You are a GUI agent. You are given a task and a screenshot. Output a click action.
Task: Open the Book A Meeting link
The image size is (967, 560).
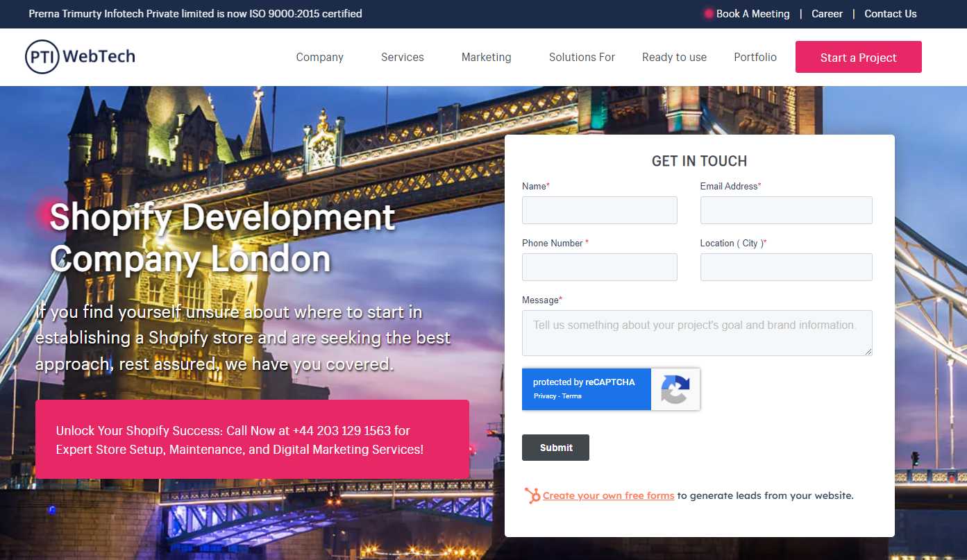[752, 14]
